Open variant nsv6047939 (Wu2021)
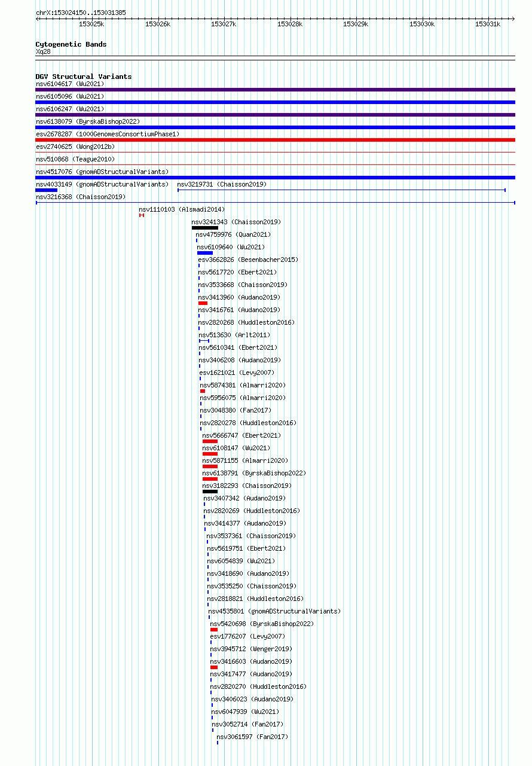The height and width of the screenshot is (766, 532). (x=246, y=712)
